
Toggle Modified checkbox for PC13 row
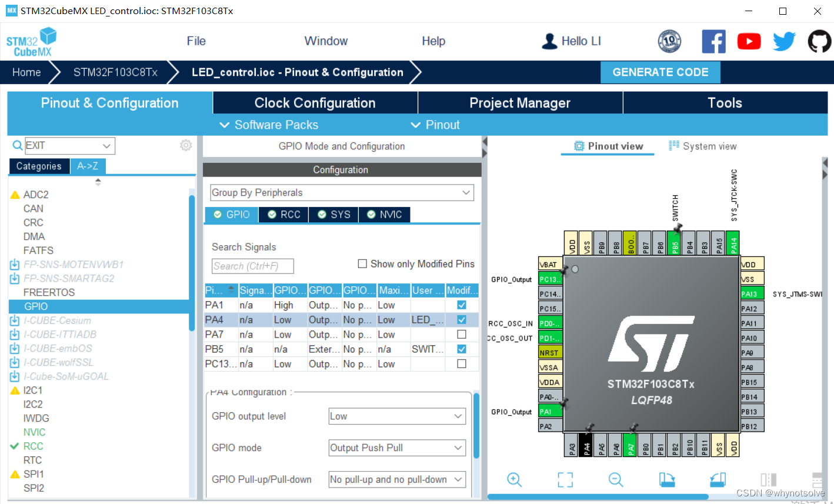462,363
